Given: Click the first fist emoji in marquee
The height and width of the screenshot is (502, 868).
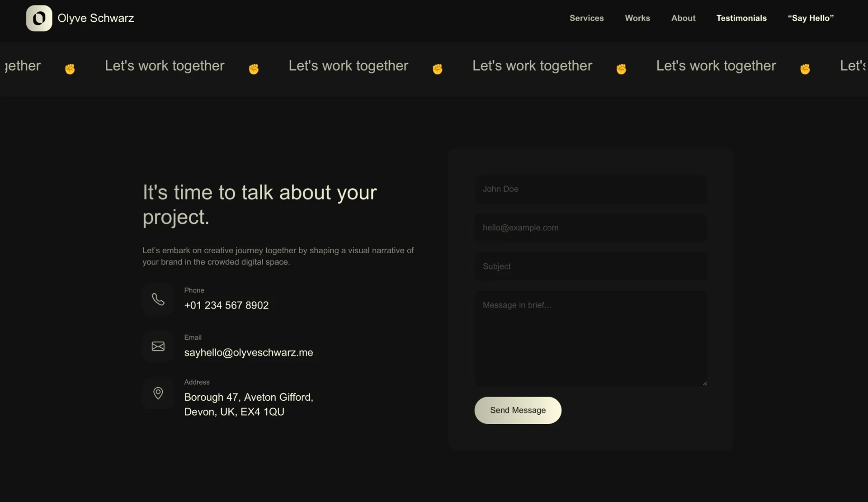Looking at the screenshot, I should click(70, 69).
